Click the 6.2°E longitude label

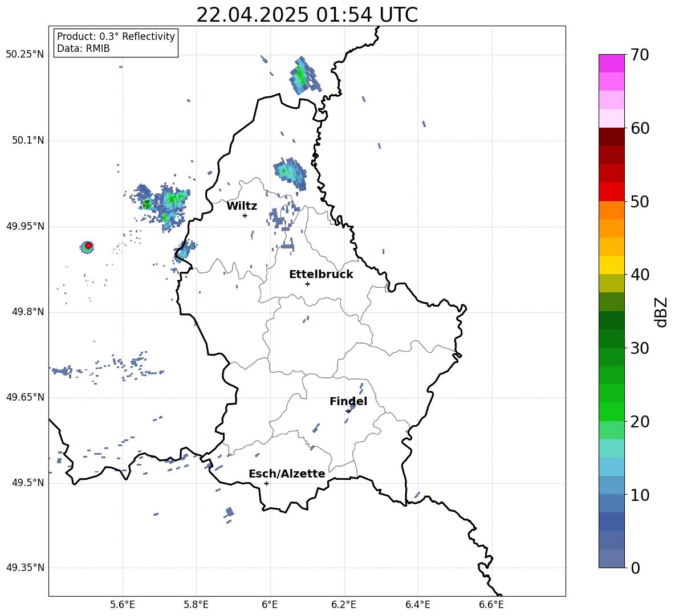pyautogui.click(x=344, y=605)
